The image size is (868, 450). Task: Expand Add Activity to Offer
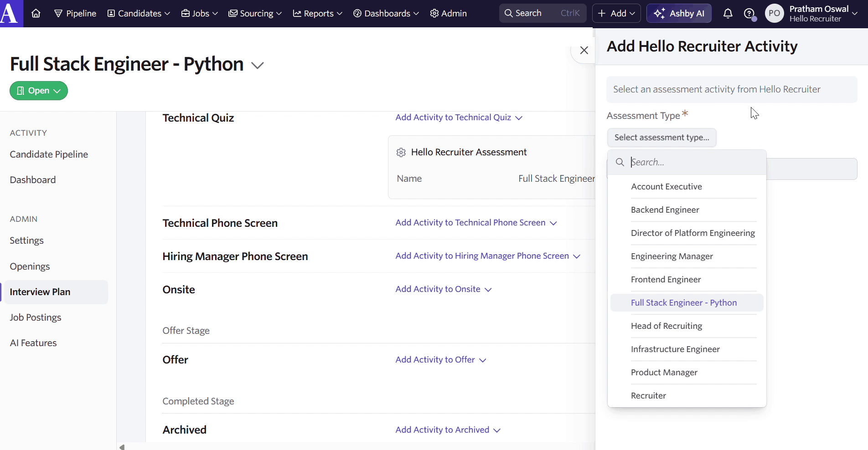pos(440,360)
